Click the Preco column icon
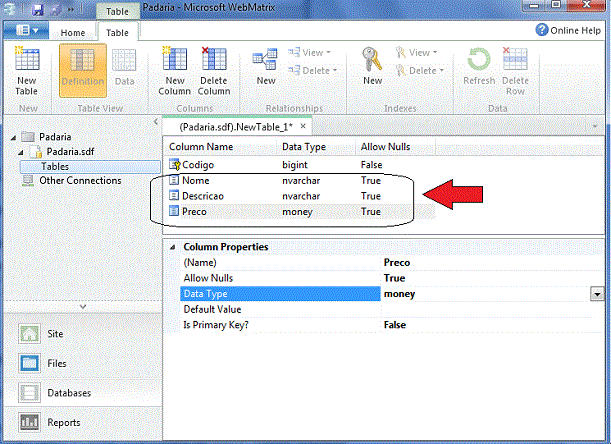The width and height of the screenshot is (611, 444). click(174, 211)
